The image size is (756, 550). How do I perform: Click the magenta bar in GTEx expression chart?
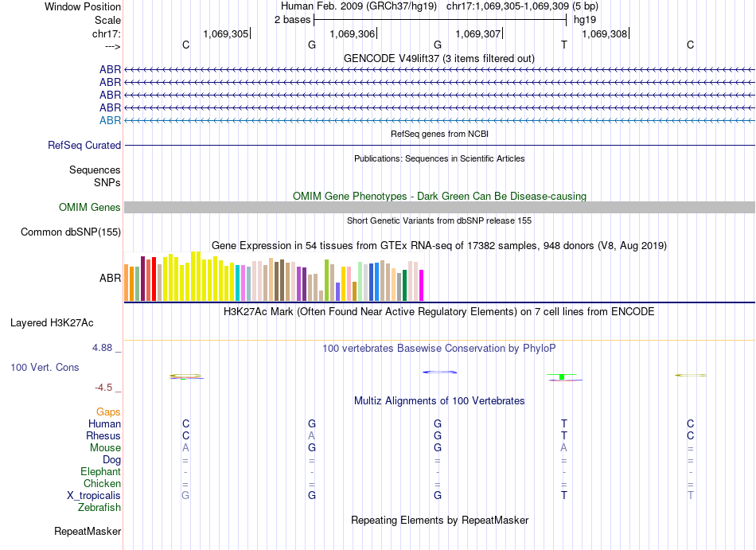pos(422,286)
